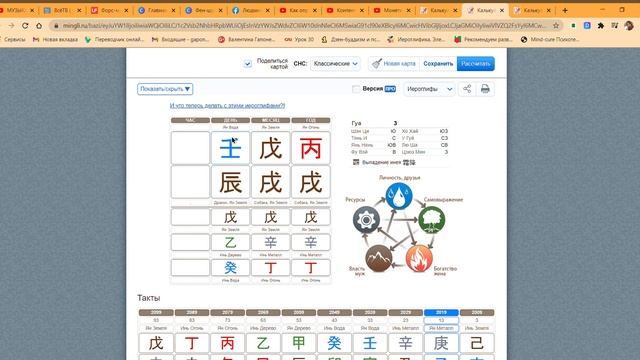Open the browser profile avatar
This screenshot has width=640, height=360.
tap(629, 26)
